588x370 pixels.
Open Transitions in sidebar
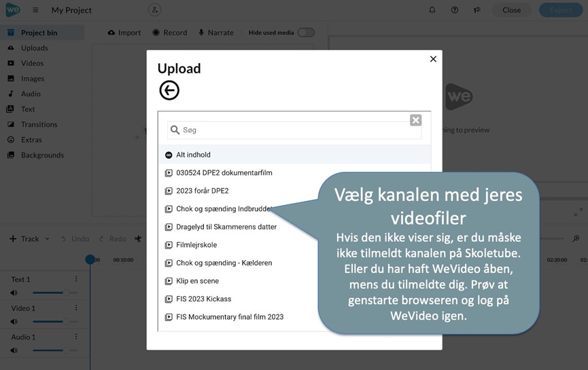[39, 125]
